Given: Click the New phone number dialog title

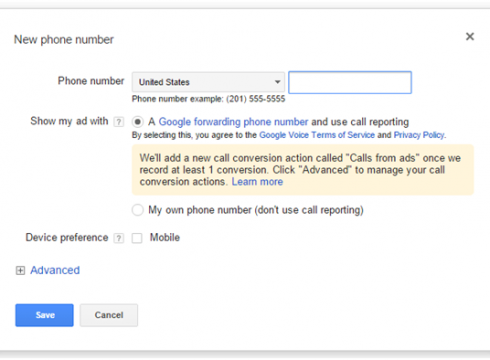Looking at the screenshot, I should click(x=64, y=40).
